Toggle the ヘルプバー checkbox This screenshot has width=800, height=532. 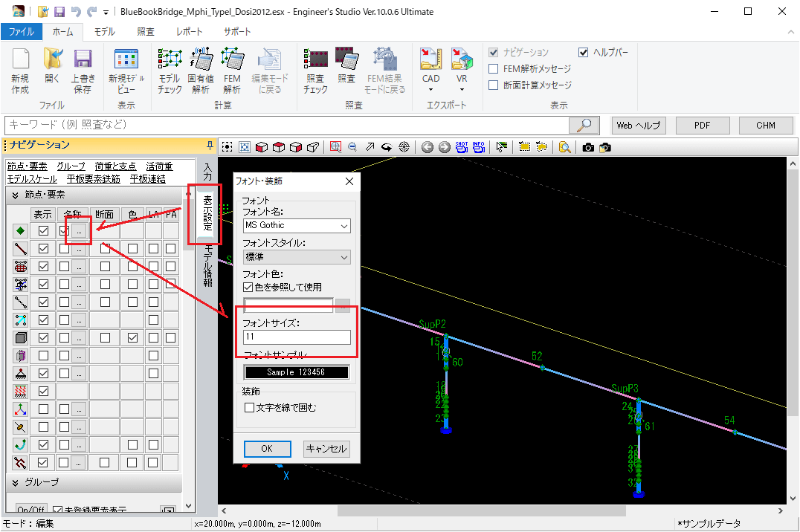tap(584, 53)
